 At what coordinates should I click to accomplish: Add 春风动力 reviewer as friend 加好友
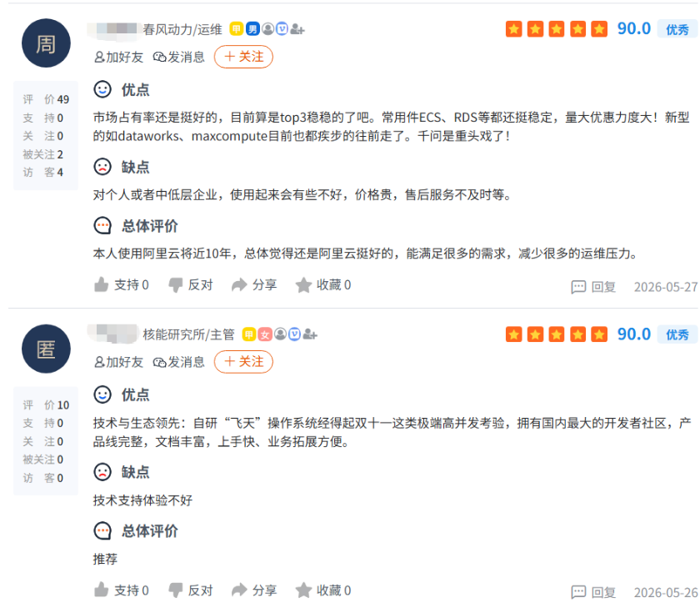pyautogui.click(x=118, y=58)
